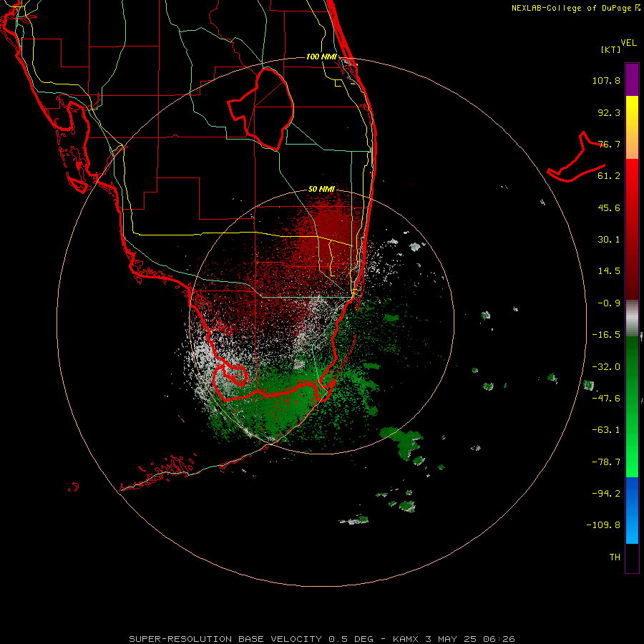Click the -0.9 legend value
Screen dimensions: 644x644
click(x=609, y=303)
